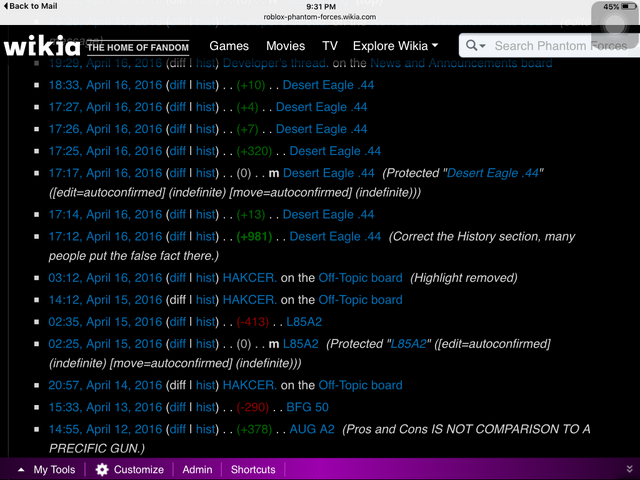
Task: Open L85A2 link in Protected summary
Action: [409, 344]
